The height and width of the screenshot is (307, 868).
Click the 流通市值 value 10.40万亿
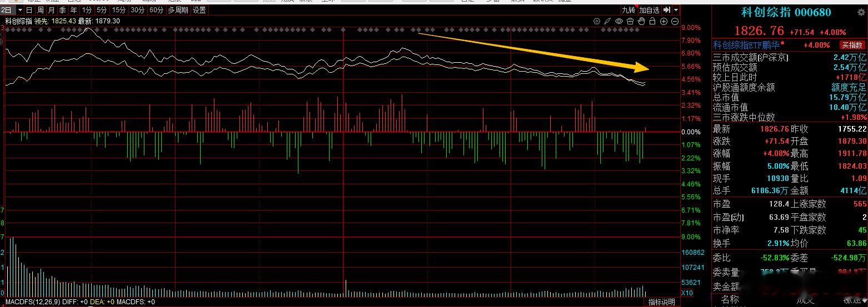(847, 107)
